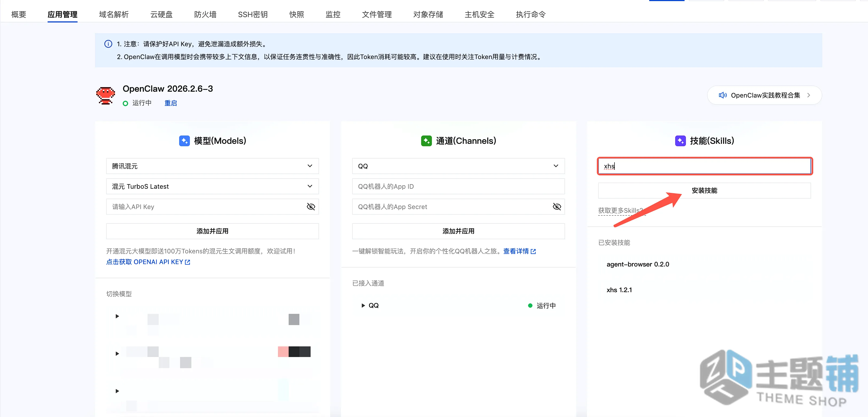Image resolution: width=868 pixels, height=417 pixels.
Task: Open the 腾讯混元 provider dropdown
Action: click(x=212, y=166)
